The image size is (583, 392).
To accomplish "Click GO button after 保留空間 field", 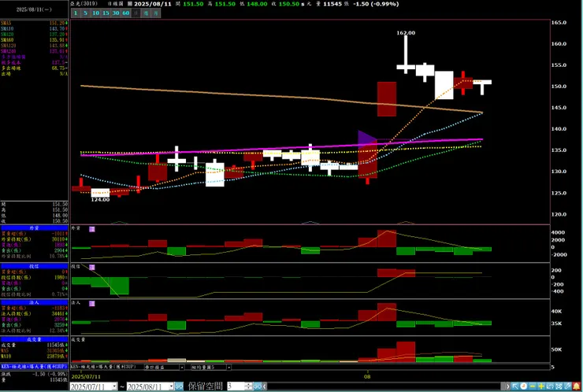I will (258, 386).
